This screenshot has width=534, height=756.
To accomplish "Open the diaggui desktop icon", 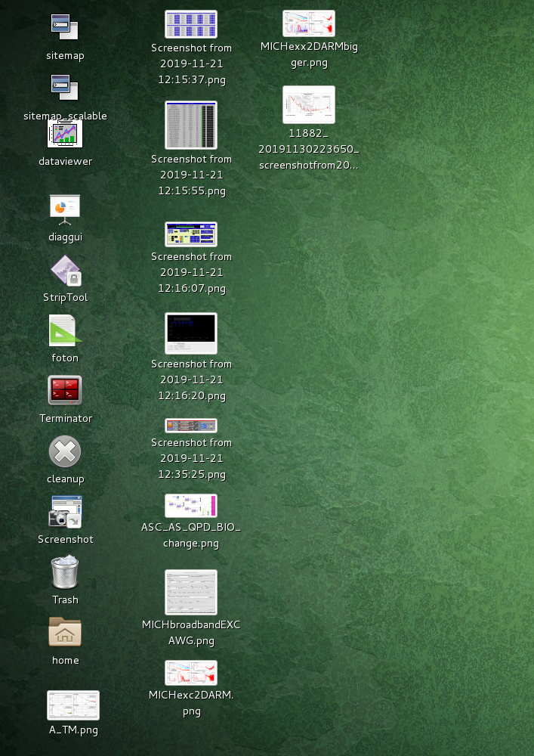I will point(65,209).
